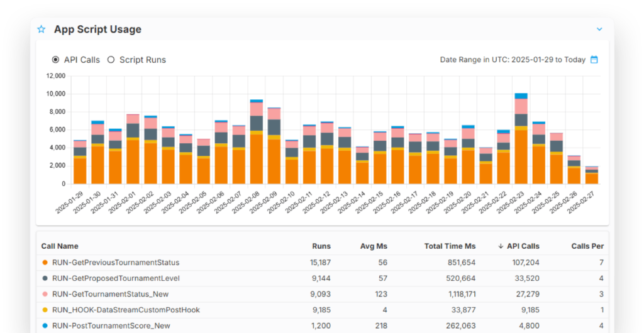The width and height of the screenshot is (644, 333).
Task: Click the 27,279 API calls value
Action: pyautogui.click(x=527, y=294)
